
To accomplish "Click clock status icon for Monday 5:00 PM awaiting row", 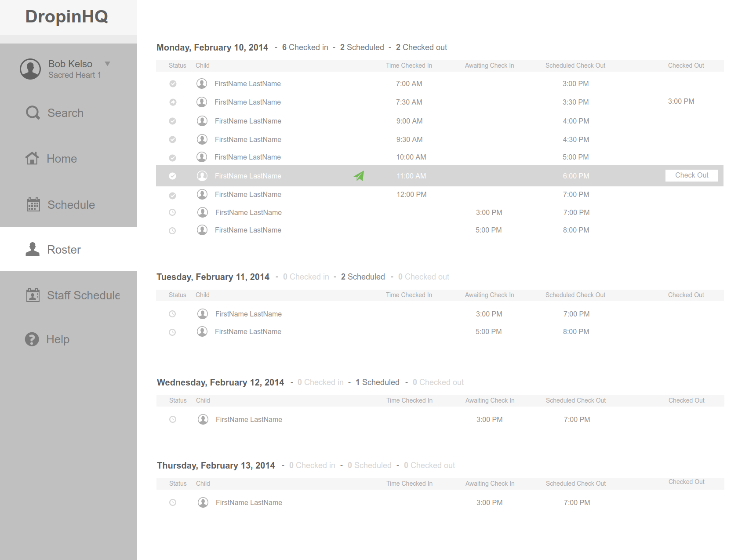I will [172, 231].
